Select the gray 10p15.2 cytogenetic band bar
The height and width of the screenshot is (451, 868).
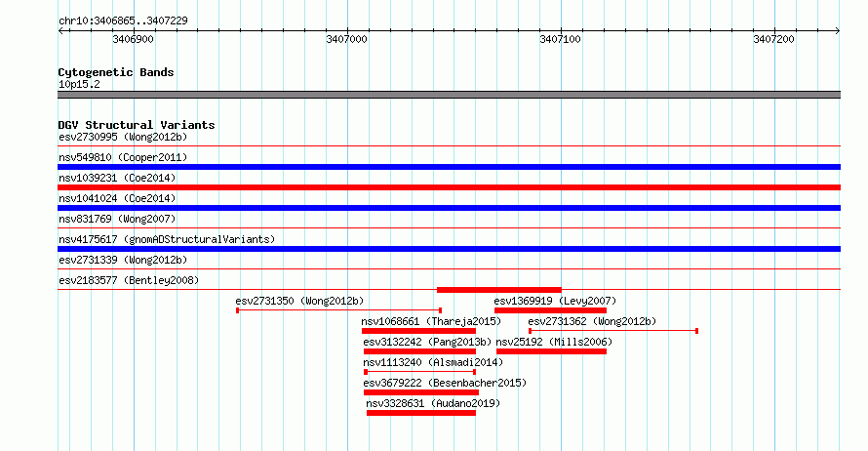click(x=449, y=95)
